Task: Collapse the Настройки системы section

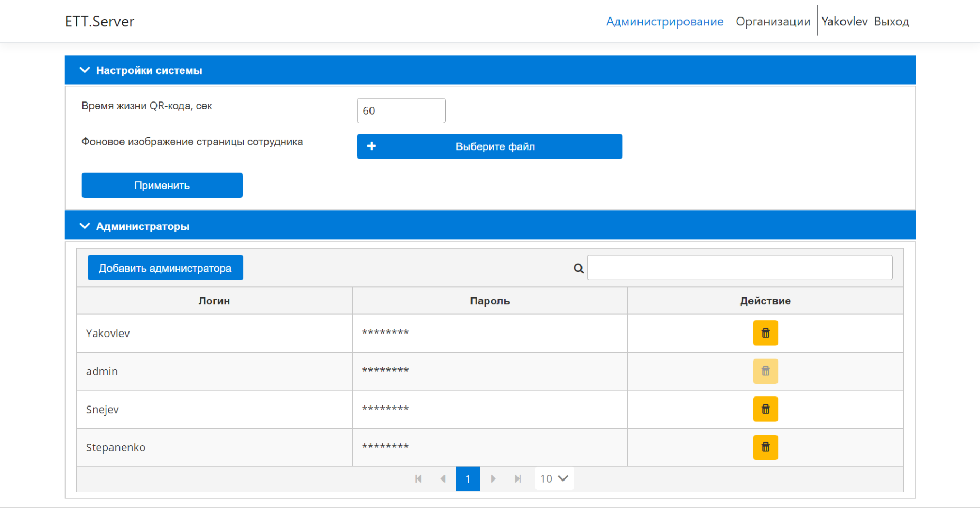Action: click(85, 70)
